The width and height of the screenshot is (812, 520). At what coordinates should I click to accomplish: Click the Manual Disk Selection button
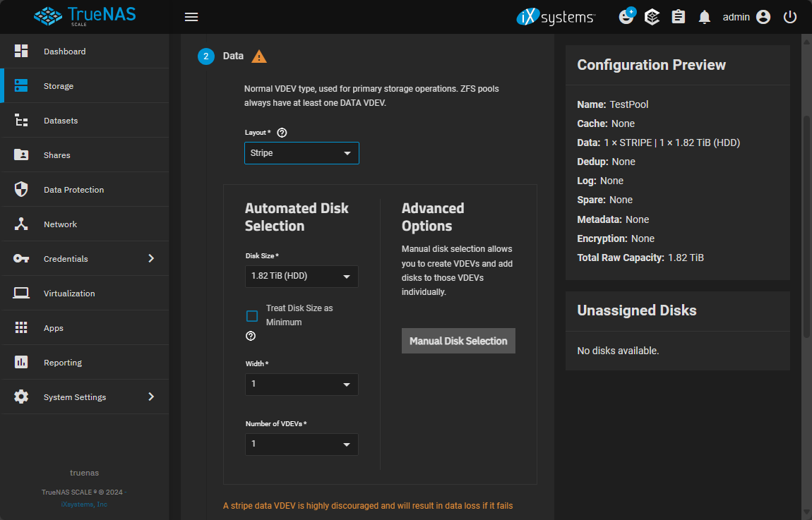point(458,341)
